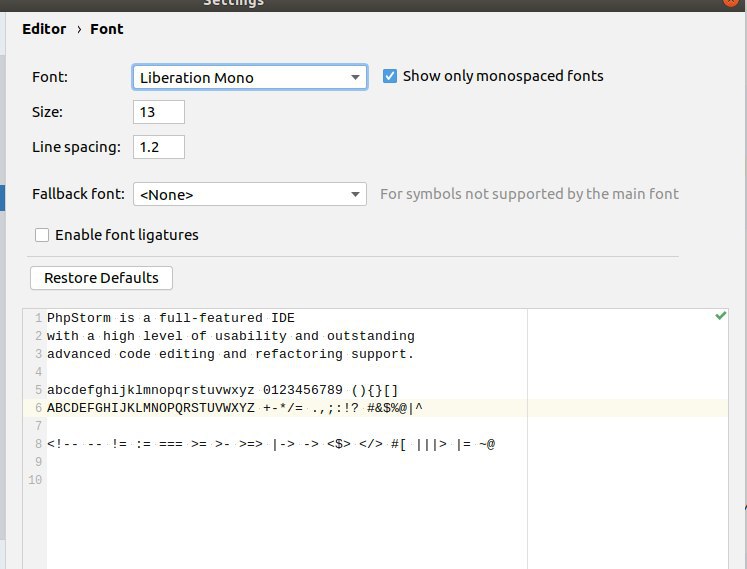Click the Editor breadcrumb
Screen dimensions: 747x569
pyautogui.click(x=44, y=29)
